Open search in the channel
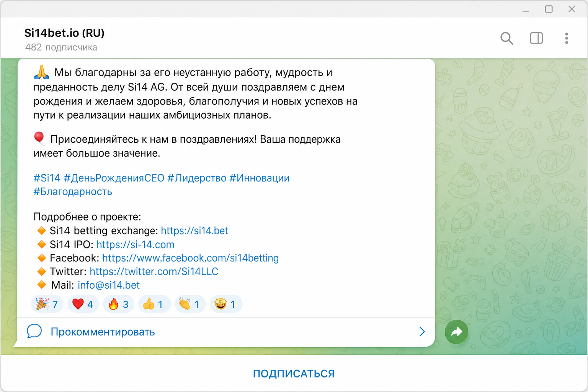588x392 pixels. 506,38
